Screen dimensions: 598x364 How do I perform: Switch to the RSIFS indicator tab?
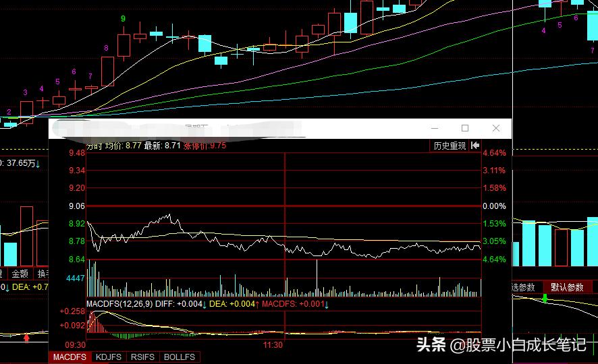(142, 357)
